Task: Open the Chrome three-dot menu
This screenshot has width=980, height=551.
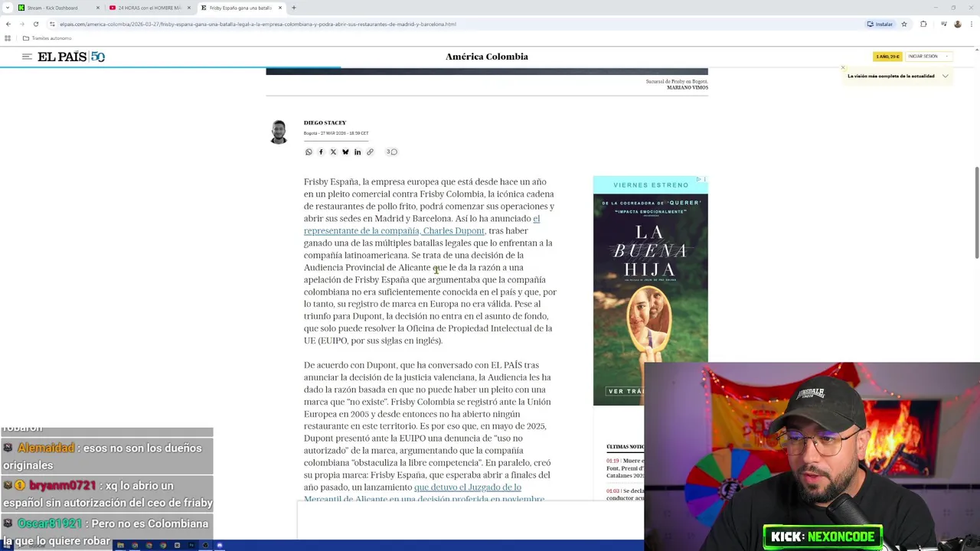Action: pos(972,24)
